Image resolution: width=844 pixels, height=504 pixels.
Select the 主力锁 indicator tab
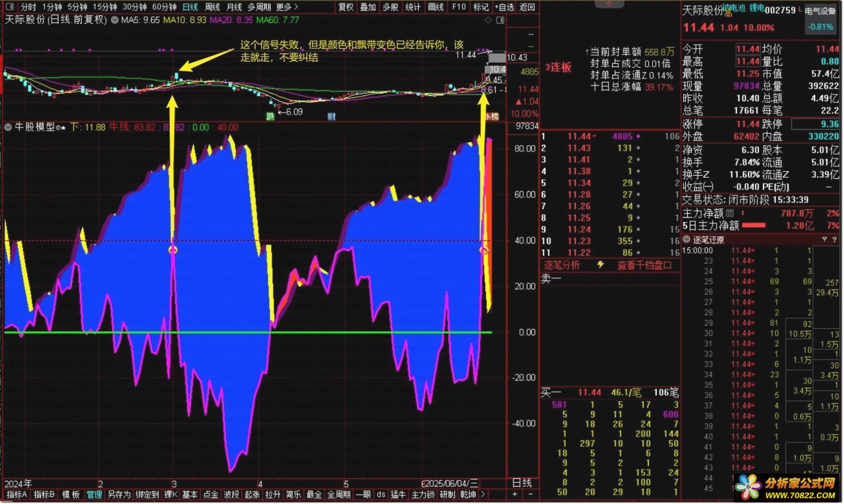click(x=423, y=495)
